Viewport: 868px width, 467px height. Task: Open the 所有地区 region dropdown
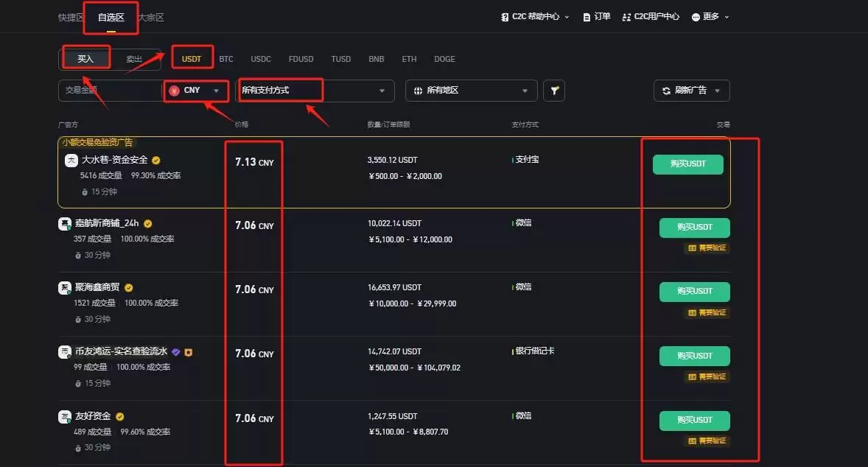point(471,90)
